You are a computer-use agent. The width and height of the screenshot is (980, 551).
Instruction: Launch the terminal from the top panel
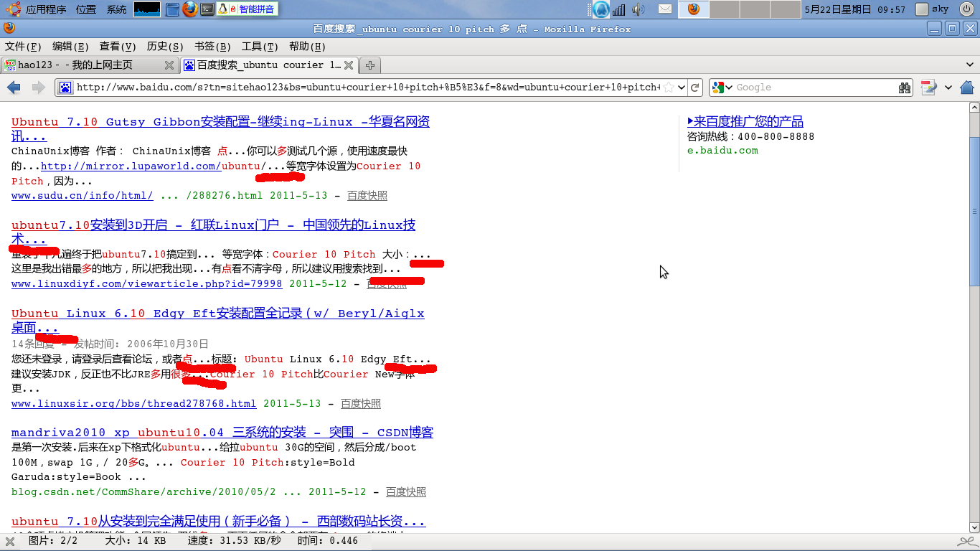tap(207, 9)
